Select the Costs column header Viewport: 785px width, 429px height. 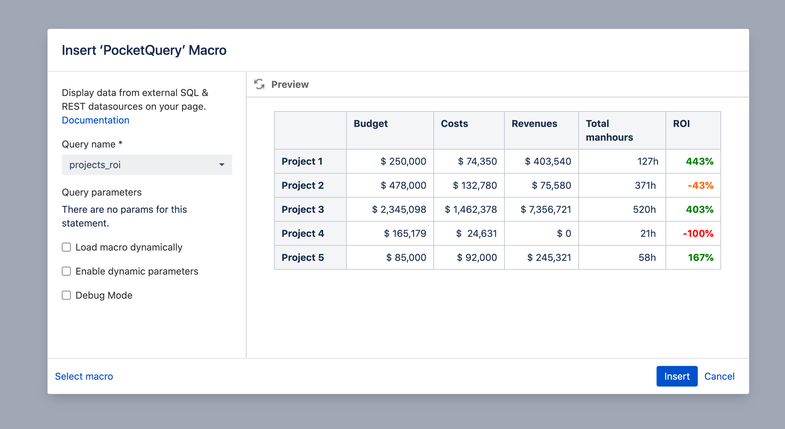469,130
